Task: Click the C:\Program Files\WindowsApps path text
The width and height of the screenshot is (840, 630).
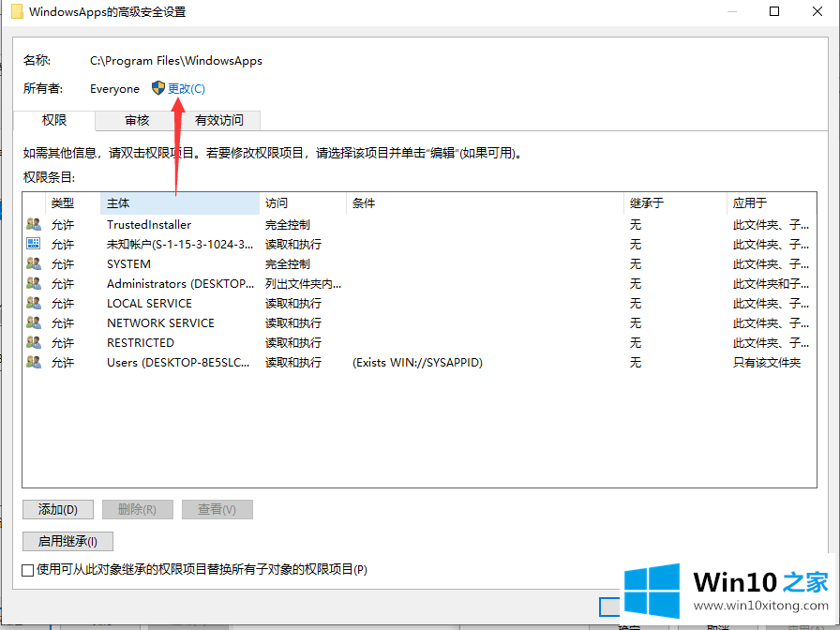Action: [176, 61]
